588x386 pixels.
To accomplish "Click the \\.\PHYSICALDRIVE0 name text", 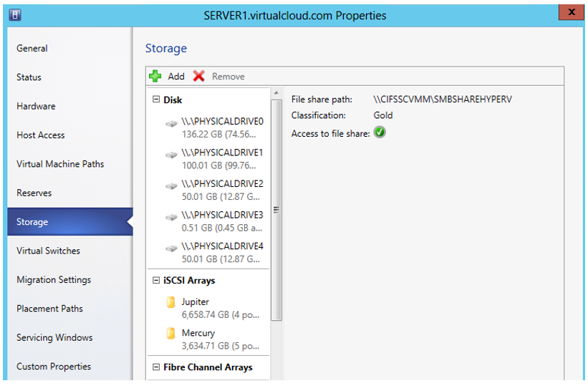I will [x=222, y=122].
